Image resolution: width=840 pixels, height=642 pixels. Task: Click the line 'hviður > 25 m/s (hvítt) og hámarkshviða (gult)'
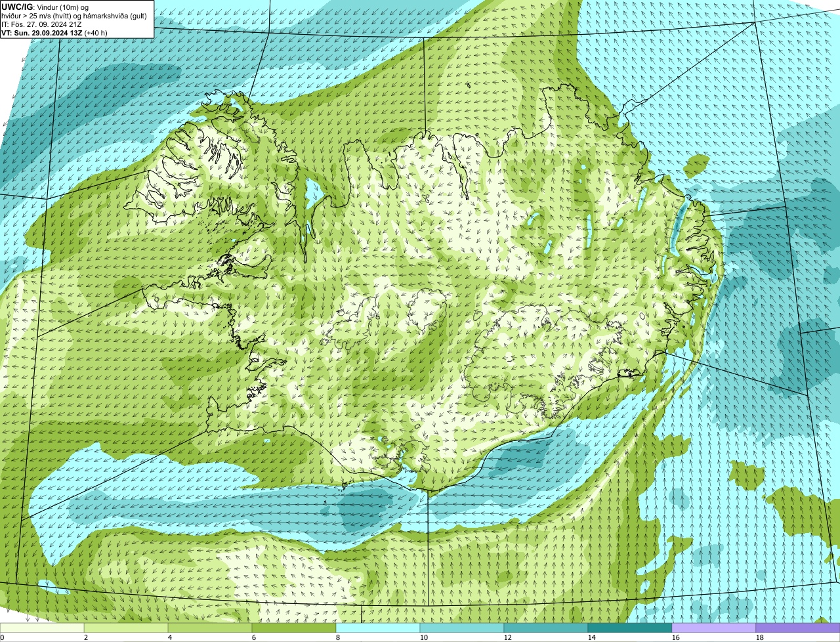[74, 16]
